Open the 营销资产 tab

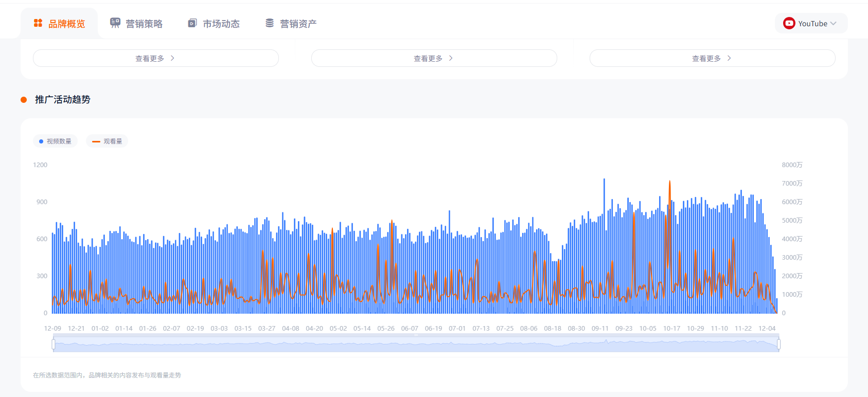click(298, 24)
